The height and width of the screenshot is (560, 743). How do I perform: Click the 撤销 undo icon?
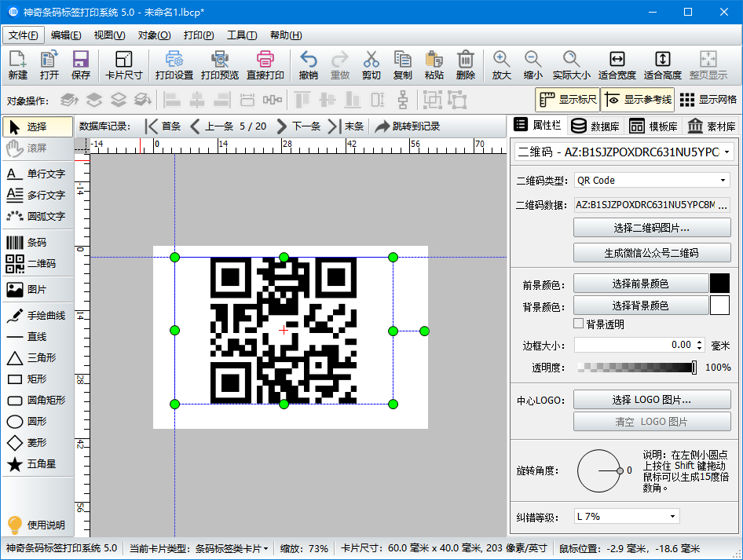(309, 65)
